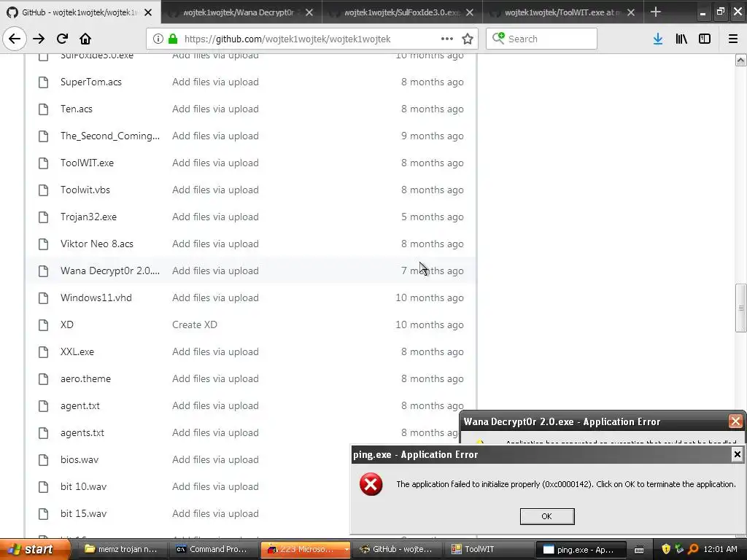Viewport: 747px width, 560px height.
Task: Open the bit 15.wav file link
Action: 83,514
